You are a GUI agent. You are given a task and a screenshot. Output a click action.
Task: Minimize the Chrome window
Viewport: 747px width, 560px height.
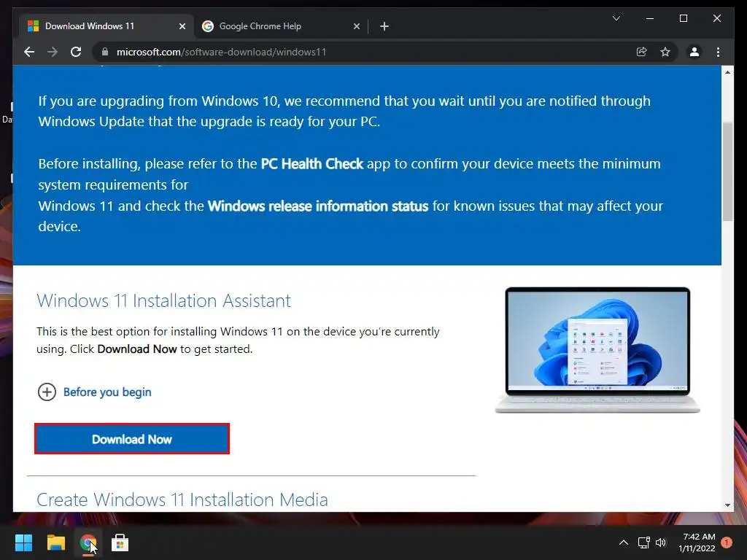pos(650,18)
